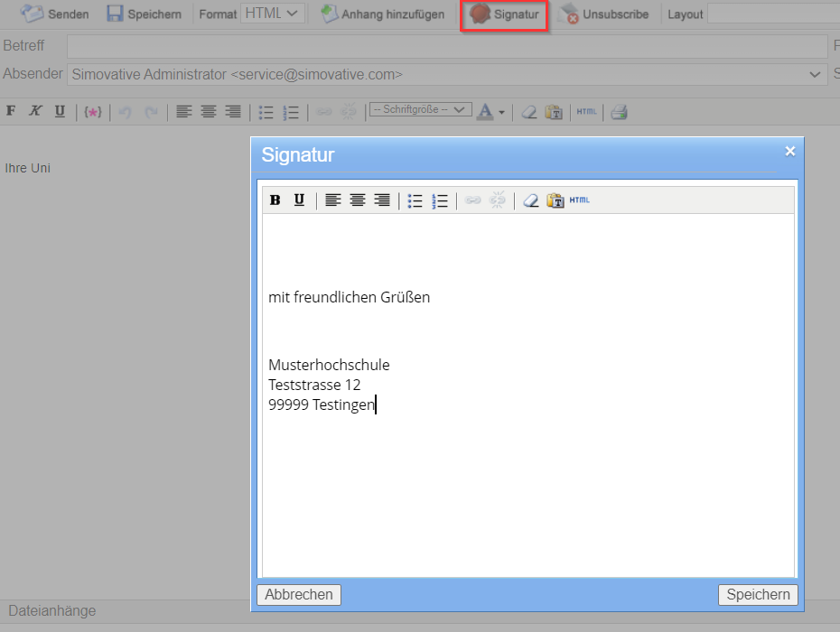Open font color dropdown arrow
Screen dimensions: 840x632
(x=501, y=113)
